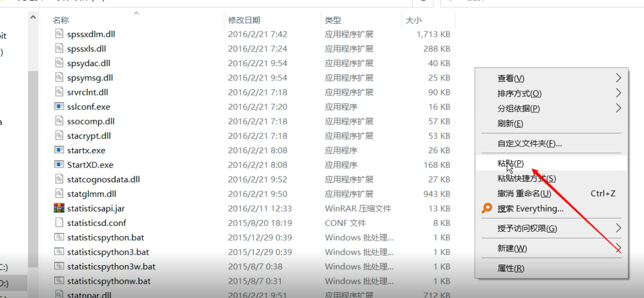Image resolution: width=644 pixels, height=298 pixels.
Task: Open 属性 from the context menu
Action: (510, 268)
